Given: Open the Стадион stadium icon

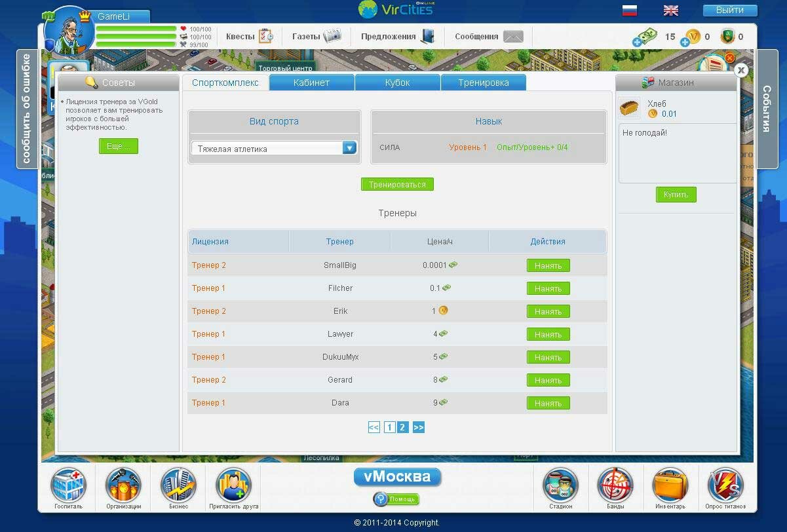Looking at the screenshot, I should click(560, 486).
